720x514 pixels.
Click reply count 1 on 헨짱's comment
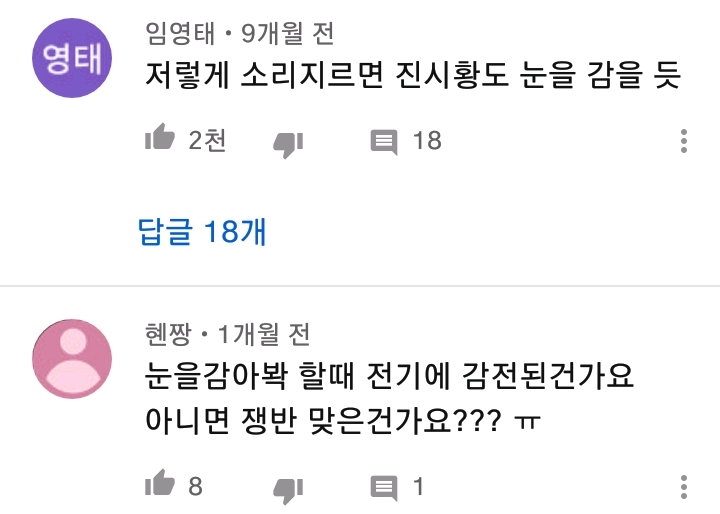point(419,487)
